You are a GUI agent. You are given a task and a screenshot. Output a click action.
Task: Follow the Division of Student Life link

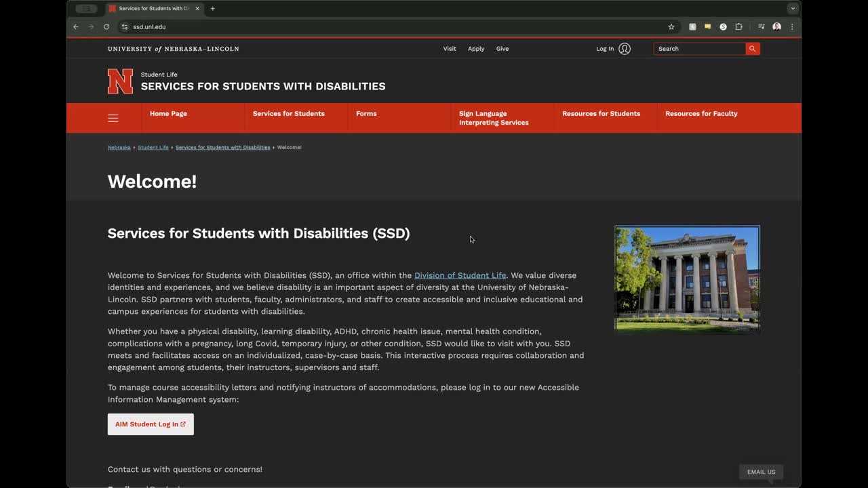coord(460,275)
